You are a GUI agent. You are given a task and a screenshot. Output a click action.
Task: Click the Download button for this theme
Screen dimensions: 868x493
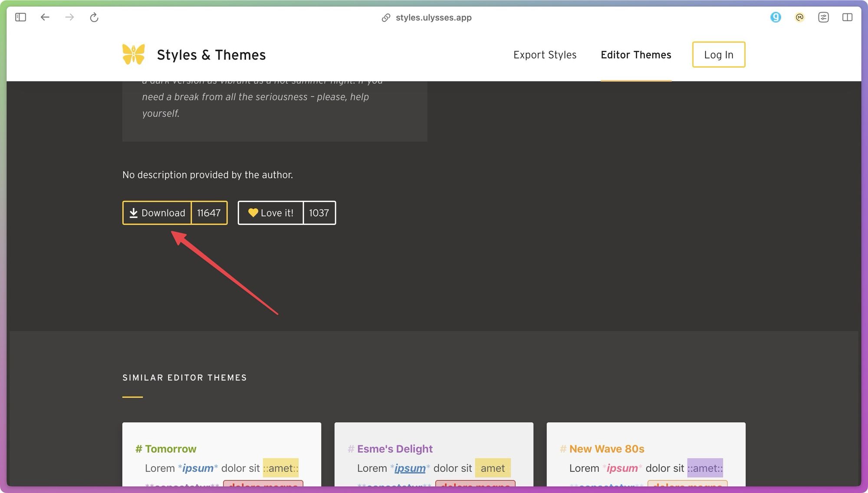[x=157, y=212]
